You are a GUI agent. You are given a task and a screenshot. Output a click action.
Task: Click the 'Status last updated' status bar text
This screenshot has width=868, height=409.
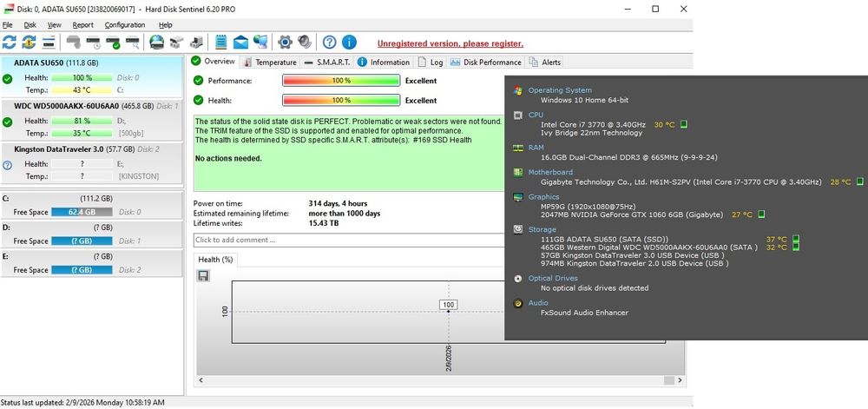[82, 403]
